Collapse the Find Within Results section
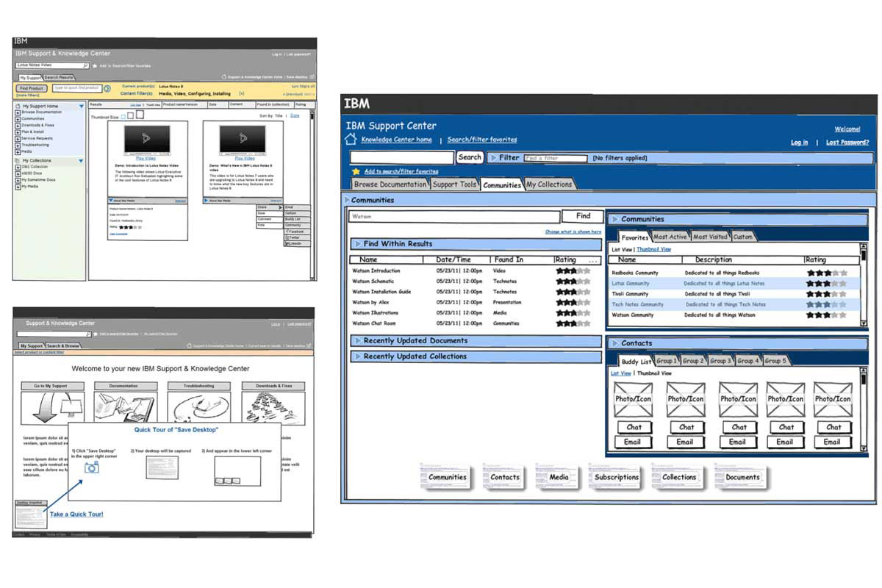This screenshot has height=588, width=882. click(x=357, y=244)
